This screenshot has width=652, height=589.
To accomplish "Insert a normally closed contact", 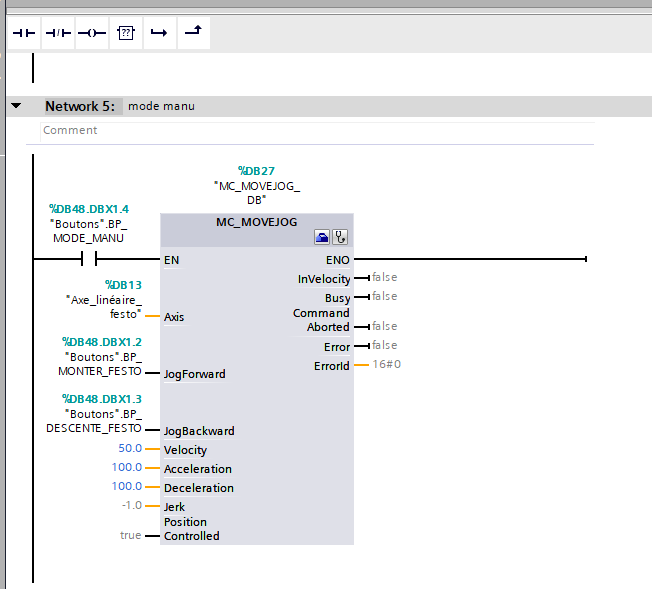I will tap(58, 33).
